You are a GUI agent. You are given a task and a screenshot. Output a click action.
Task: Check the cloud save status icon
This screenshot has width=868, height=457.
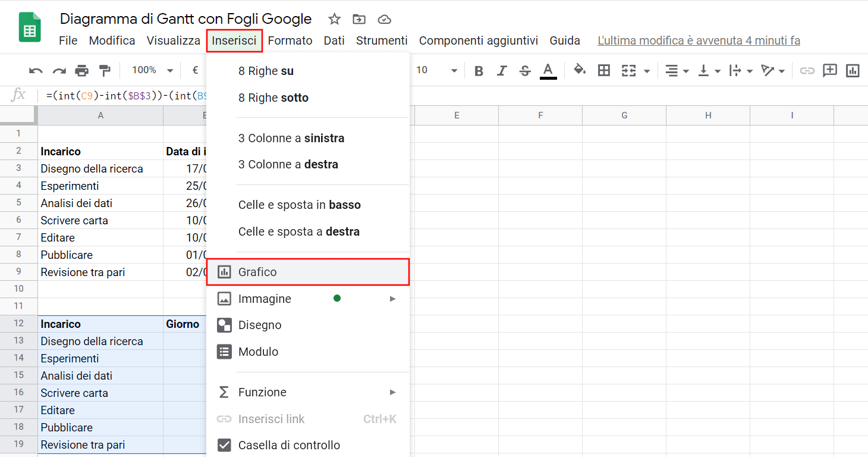(385, 19)
